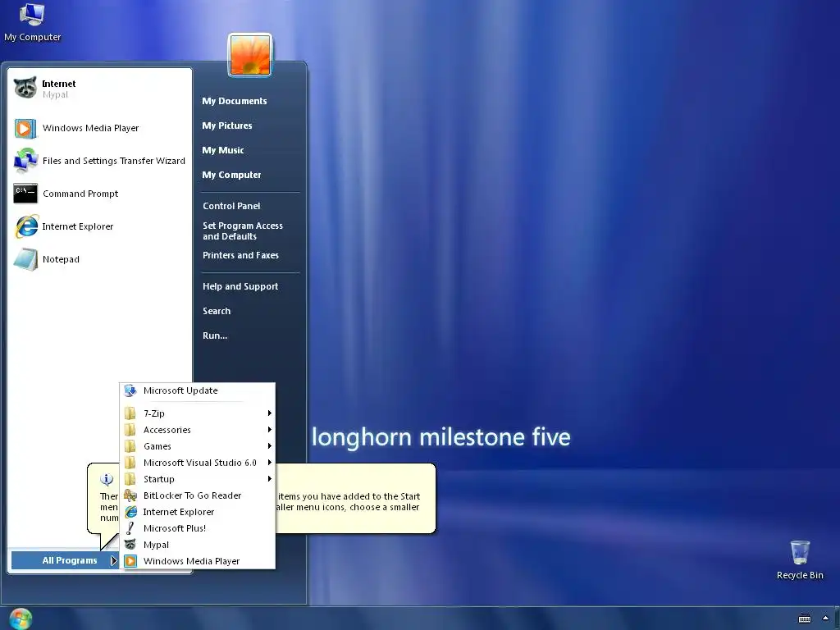The height and width of the screenshot is (630, 840).
Task: Click the 7-Zip folder icon
Action: [x=130, y=413]
